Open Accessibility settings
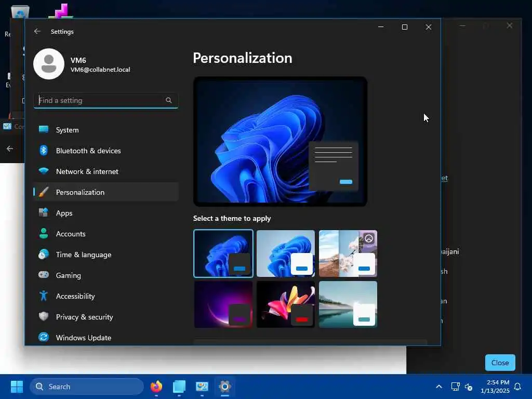Screen dimensions: 532x399 pyautogui.click(x=106, y=296)
